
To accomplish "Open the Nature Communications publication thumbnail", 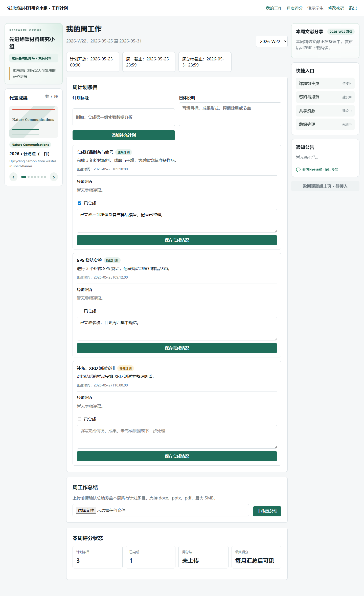I will pyautogui.click(x=34, y=122).
